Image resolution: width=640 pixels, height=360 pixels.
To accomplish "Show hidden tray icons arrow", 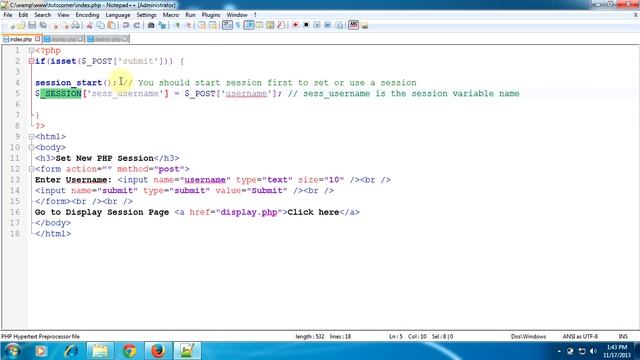I will click(x=559, y=351).
